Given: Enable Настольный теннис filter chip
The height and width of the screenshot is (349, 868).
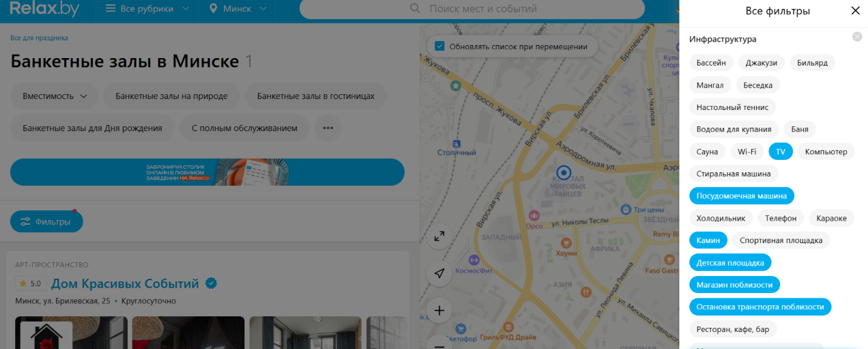Looking at the screenshot, I should [x=732, y=107].
